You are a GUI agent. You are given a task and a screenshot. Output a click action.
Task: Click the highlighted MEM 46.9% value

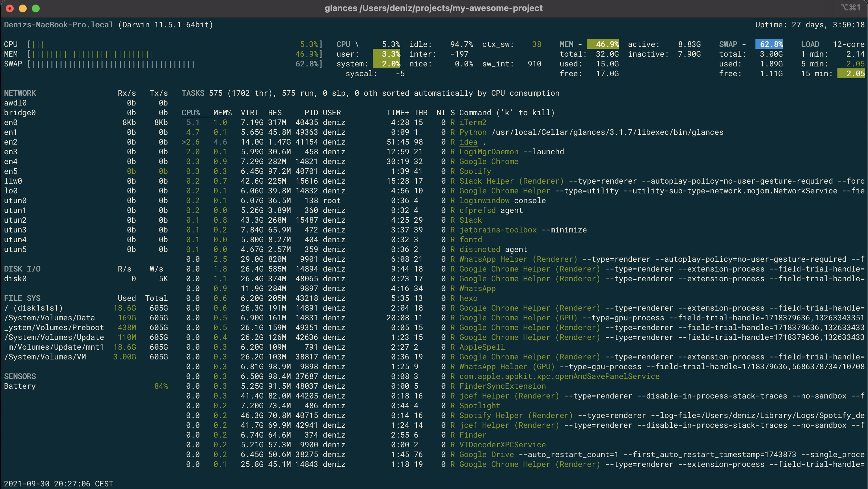click(603, 44)
